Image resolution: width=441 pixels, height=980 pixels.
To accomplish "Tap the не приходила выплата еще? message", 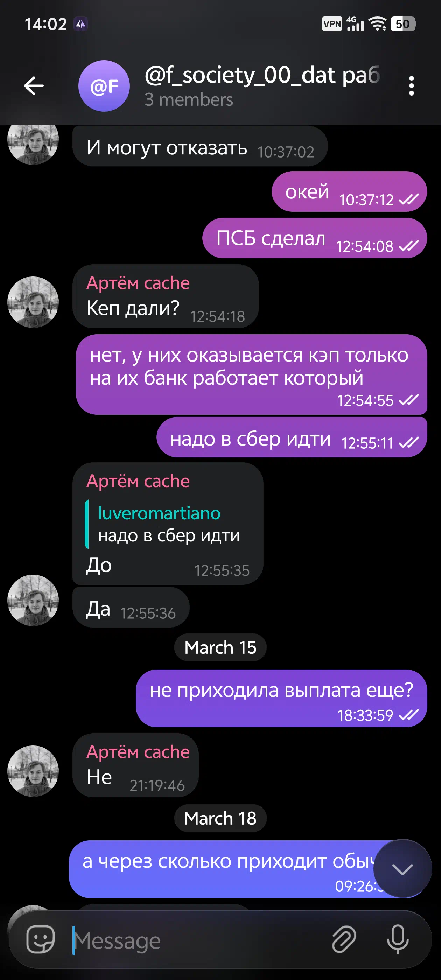I will click(281, 699).
